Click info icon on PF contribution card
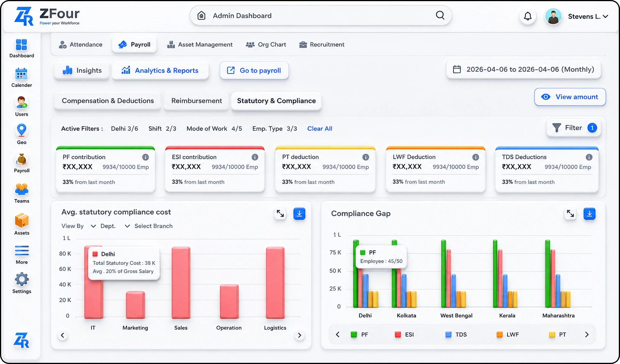The image size is (620, 364). pyautogui.click(x=145, y=157)
